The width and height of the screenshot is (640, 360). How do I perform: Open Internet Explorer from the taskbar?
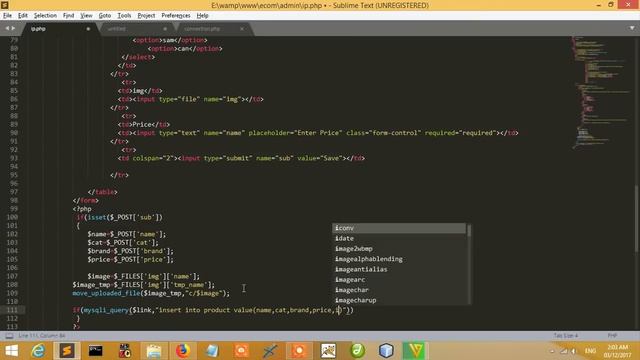click(38, 351)
